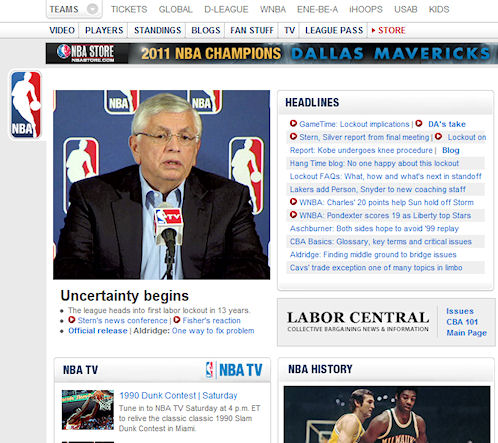Open GameTime: Lockout implications headline
498x443 pixels.
354,124
